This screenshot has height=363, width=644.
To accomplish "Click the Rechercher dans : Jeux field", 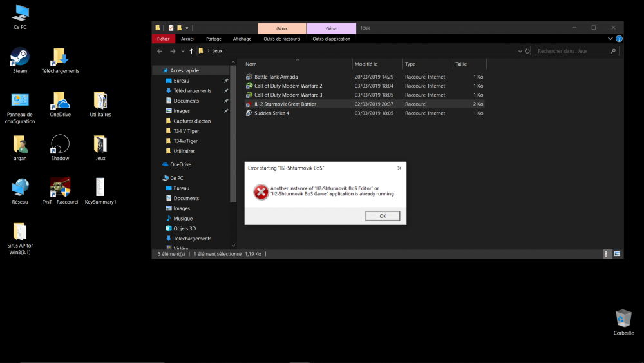I will coord(576,51).
